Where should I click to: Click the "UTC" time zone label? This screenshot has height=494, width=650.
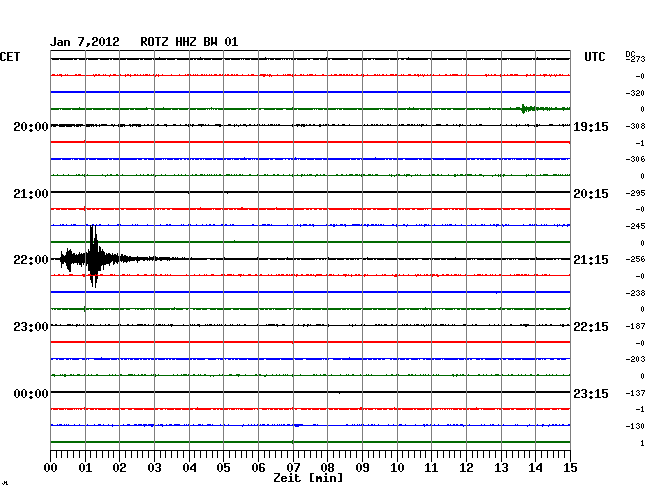pyautogui.click(x=594, y=57)
